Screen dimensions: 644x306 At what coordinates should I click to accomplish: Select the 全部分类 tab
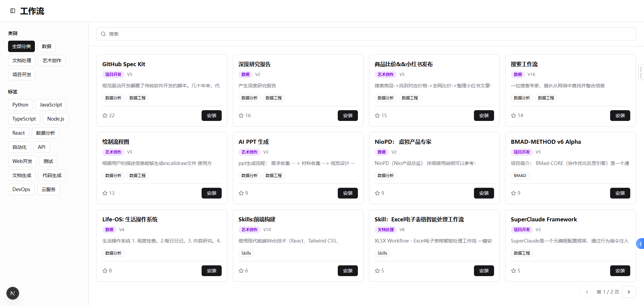point(21,46)
